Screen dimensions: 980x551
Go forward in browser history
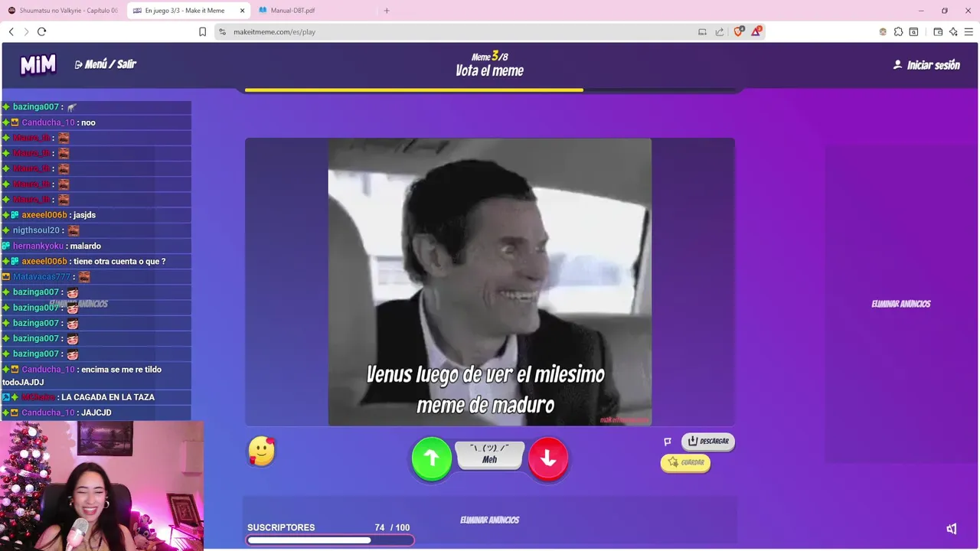point(26,31)
